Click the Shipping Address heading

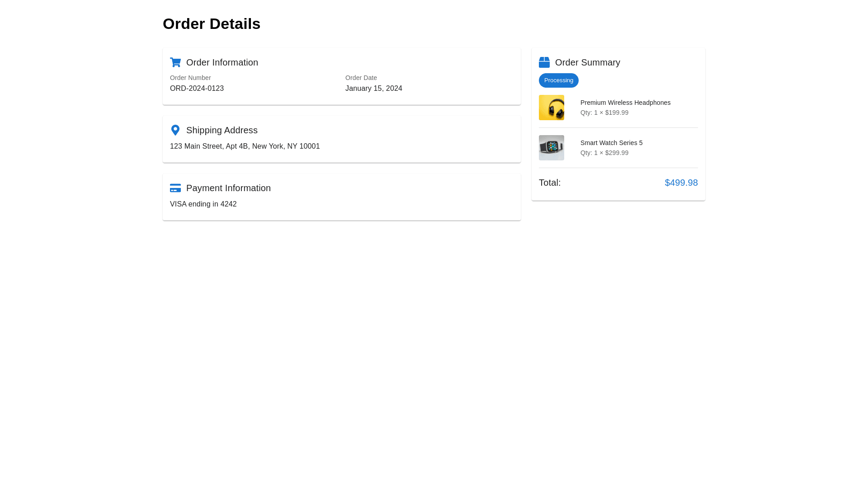222,130
